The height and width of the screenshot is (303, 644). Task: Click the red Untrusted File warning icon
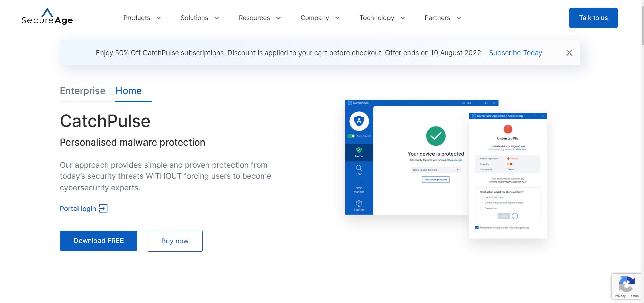[x=508, y=129]
